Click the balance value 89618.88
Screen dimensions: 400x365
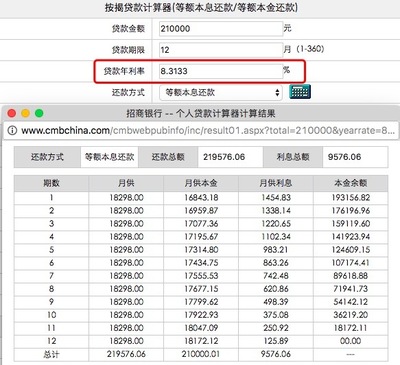pos(351,276)
